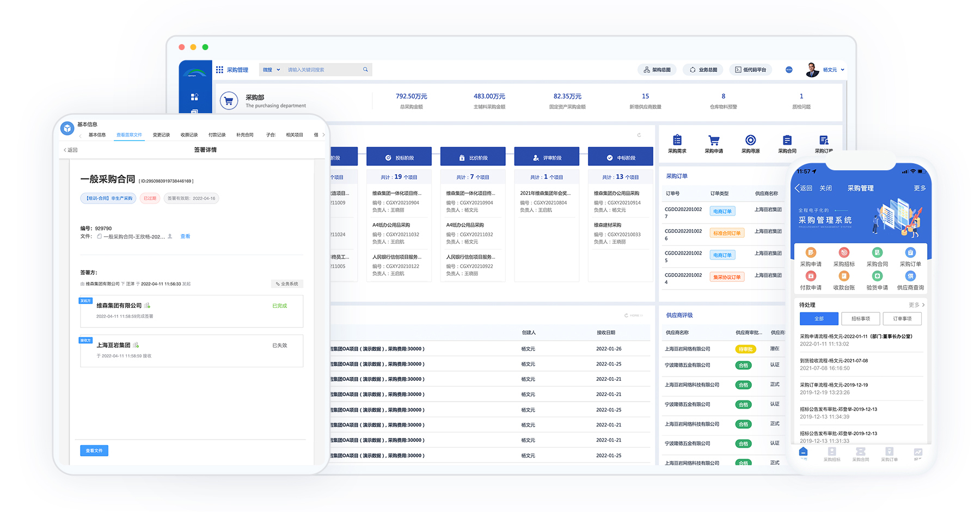Click the search magnifier icon in top bar

coord(365,70)
